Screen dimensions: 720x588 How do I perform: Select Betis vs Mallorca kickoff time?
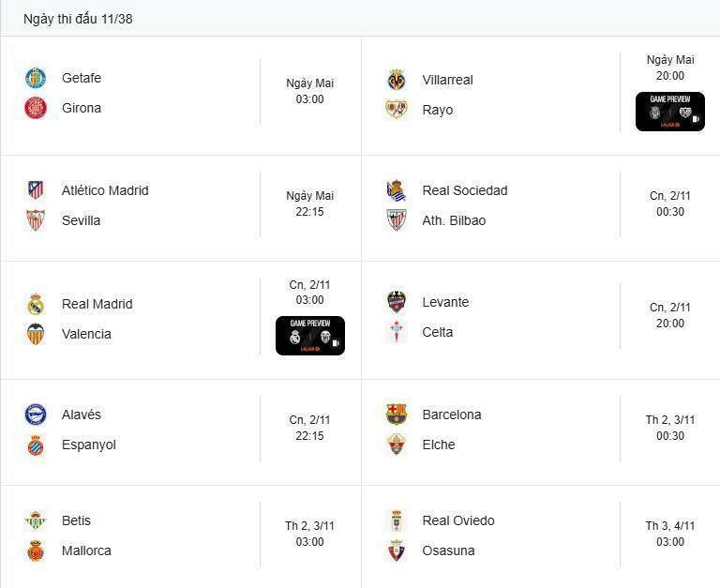pos(309,534)
